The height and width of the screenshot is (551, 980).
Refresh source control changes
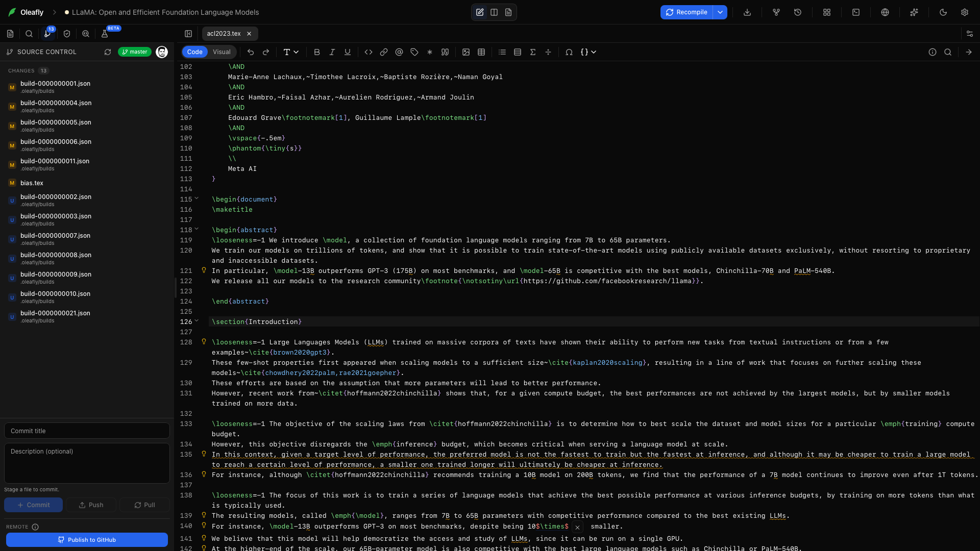tap(108, 52)
